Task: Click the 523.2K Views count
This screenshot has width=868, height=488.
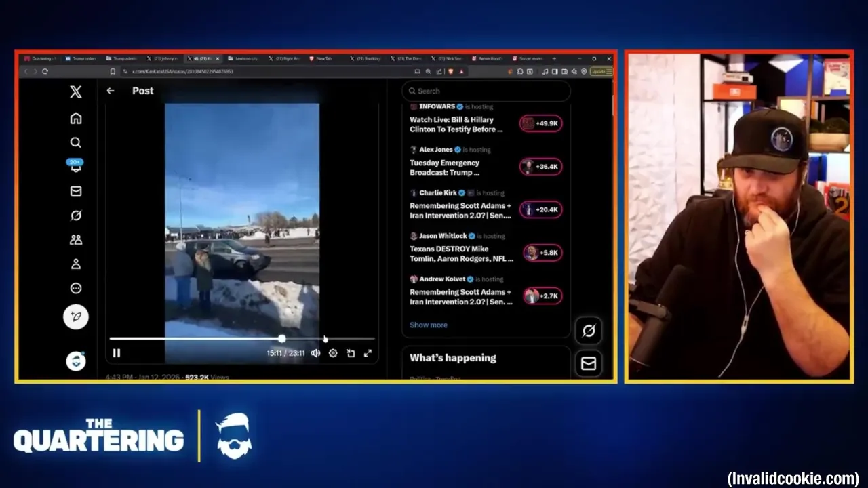Action: [x=208, y=377]
